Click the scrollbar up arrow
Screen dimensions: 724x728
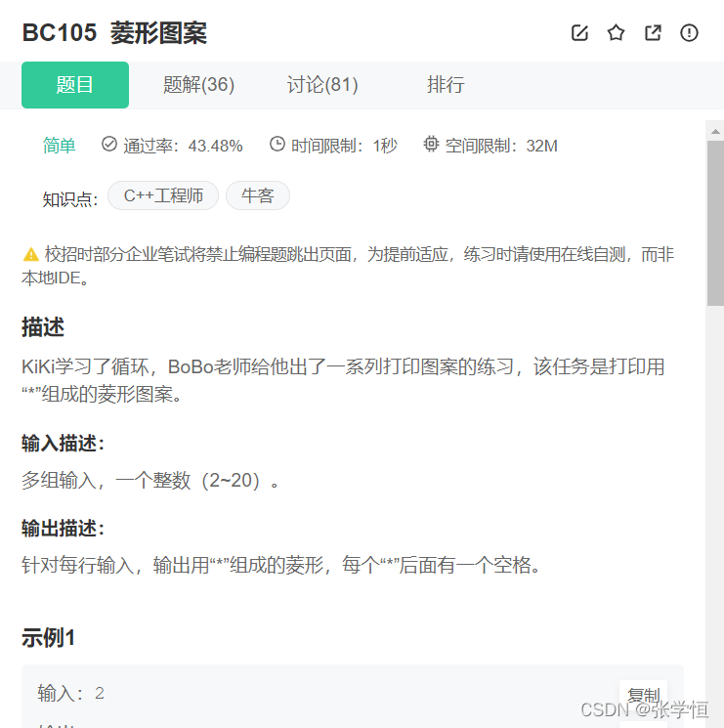point(715,132)
